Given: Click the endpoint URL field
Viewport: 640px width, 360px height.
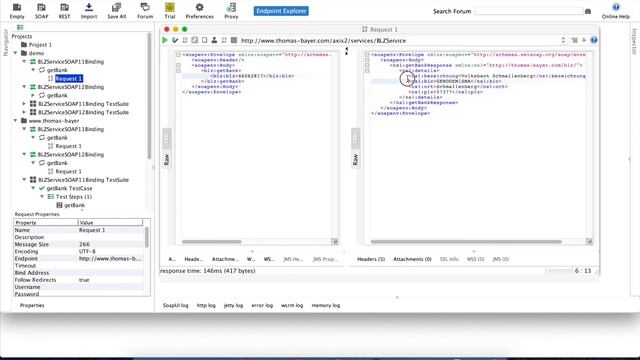Looking at the screenshot, I should (x=399, y=40).
